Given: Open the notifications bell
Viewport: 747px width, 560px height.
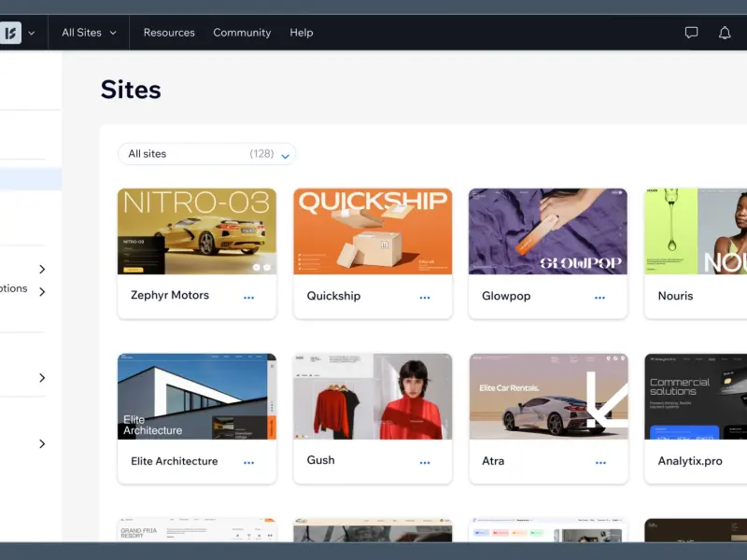Looking at the screenshot, I should pyautogui.click(x=725, y=33).
